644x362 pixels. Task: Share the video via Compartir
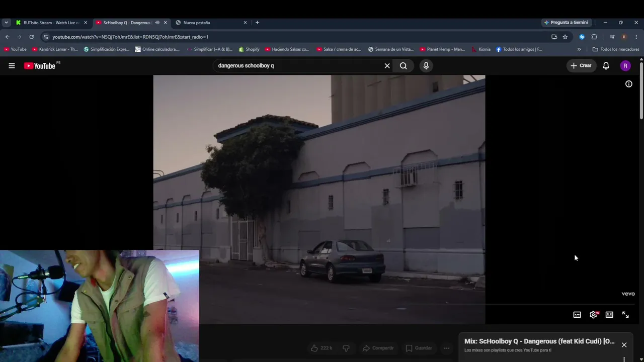click(378, 348)
